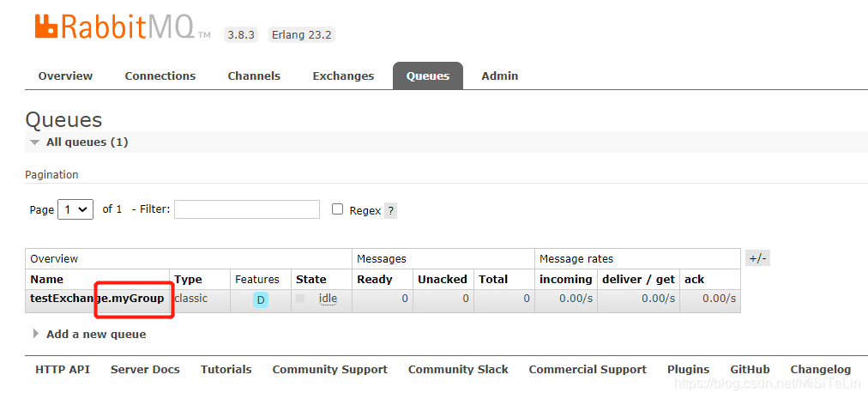Open Community Support link
Image resolution: width=868 pixels, height=399 pixels.
[x=330, y=370]
